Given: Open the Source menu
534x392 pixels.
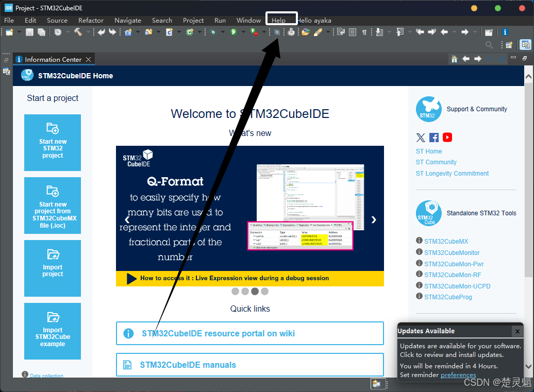Looking at the screenshot, I should pos(57,21).
